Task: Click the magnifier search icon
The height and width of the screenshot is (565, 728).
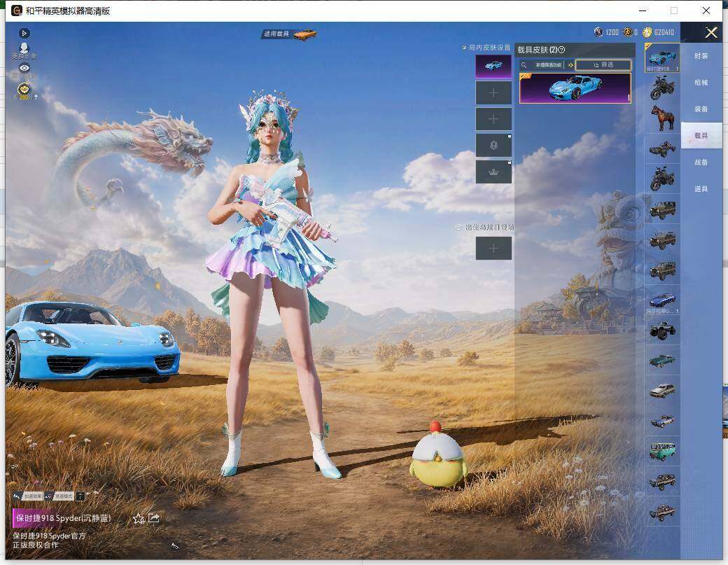Action: (524, 65)
